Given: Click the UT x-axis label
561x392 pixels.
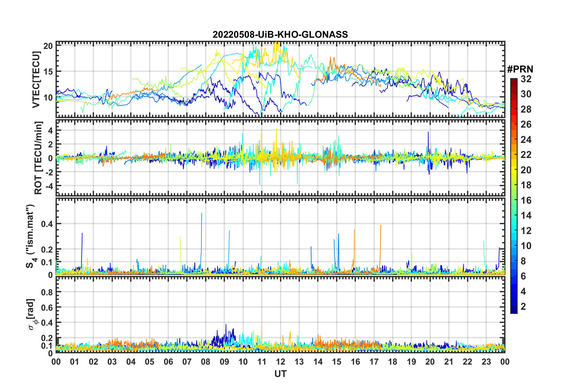Looking at the screenshot, I should pyautogui.click(x=280, y=374).
